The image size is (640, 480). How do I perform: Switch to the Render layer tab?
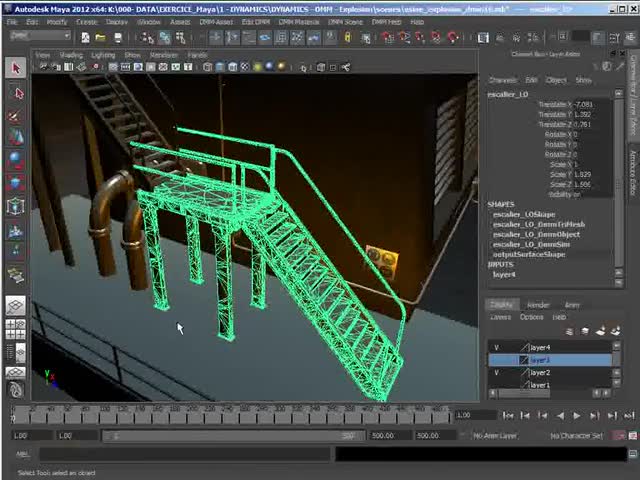pyautogui.click(x=538, y=305)
